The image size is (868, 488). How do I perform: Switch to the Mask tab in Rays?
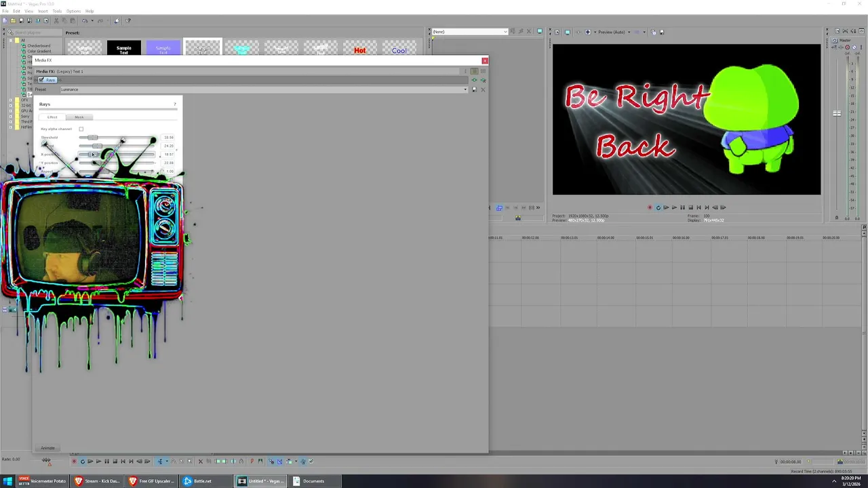79,117
